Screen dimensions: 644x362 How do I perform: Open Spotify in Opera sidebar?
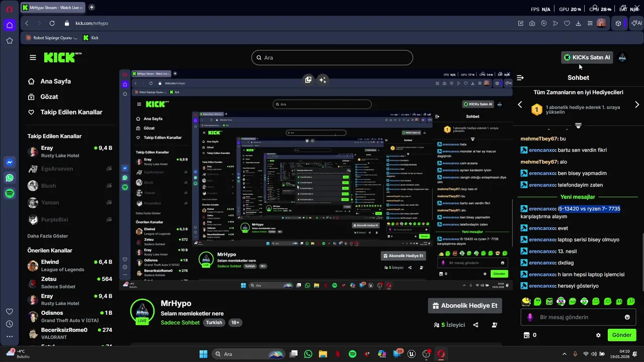click(10, 194)
